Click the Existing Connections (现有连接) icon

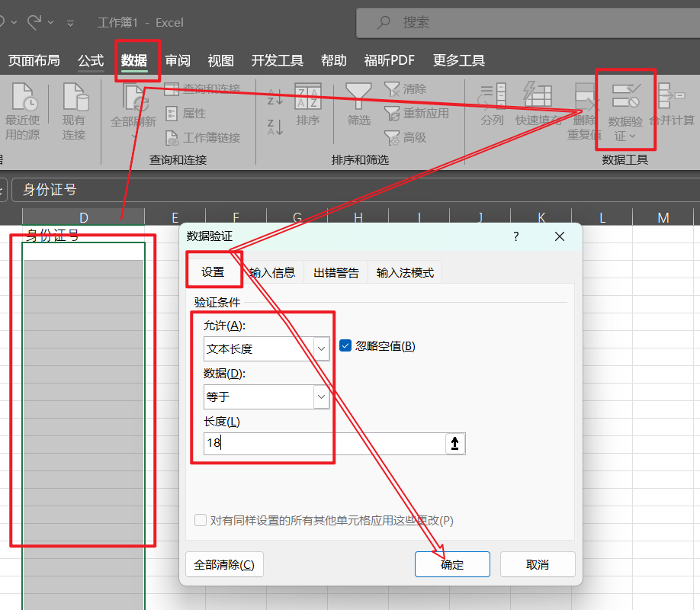click(x=75, y=98)
